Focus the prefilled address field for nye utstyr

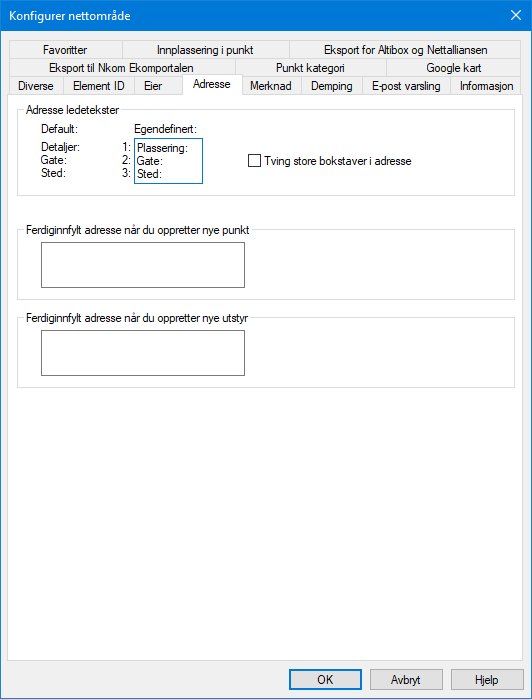click(x=143, y=353)
